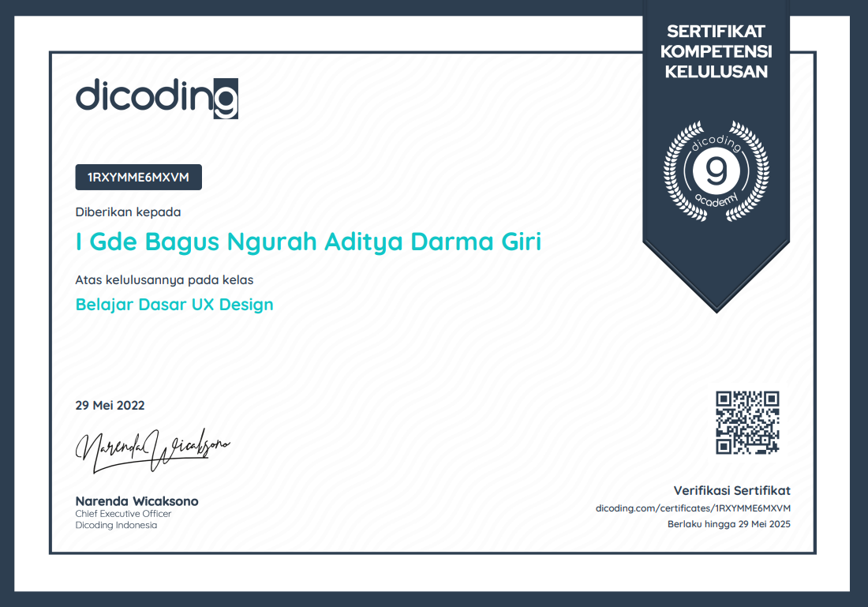Click the 'Dicoding Indonesia' text under the signature
Image resolution: width=868 pixels, height=607 pixels.
coord(116,525)
